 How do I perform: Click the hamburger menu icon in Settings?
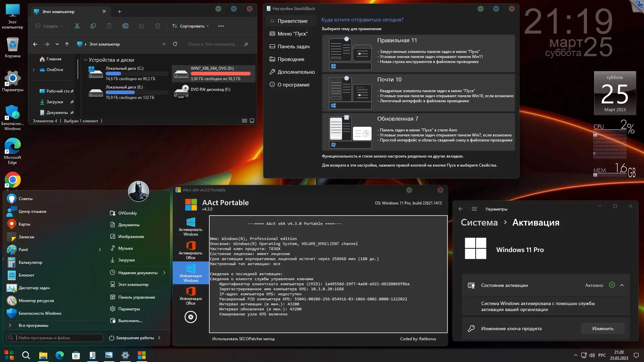[474, 209]
